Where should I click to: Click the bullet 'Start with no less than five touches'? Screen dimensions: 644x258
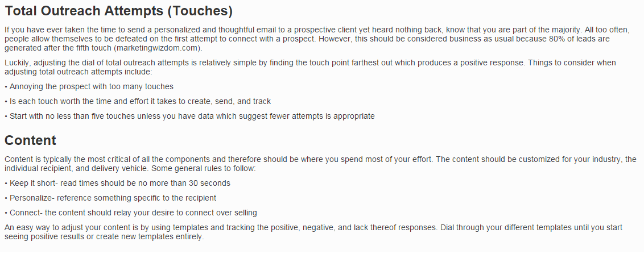(x=190, y=116)
